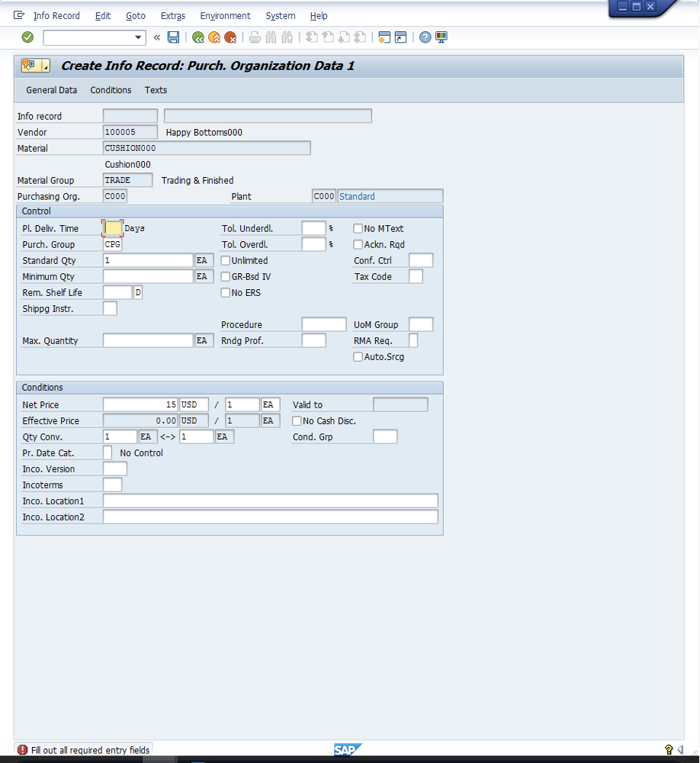The height and width of the screenshot is (763, 700).
Task: Click the Tol. Underdl. percent field
Action: (313, 228)
